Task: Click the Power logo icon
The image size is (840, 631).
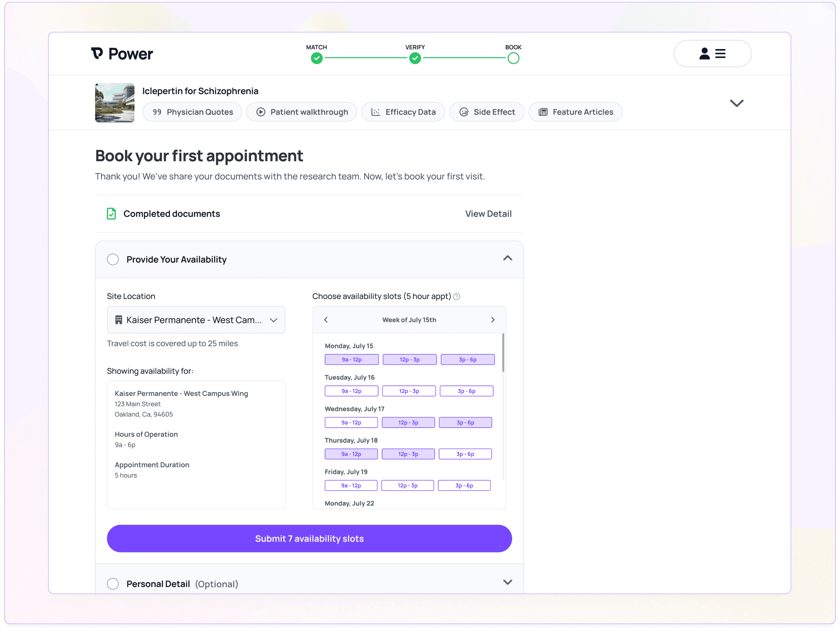Action: (x=97, y=53)
